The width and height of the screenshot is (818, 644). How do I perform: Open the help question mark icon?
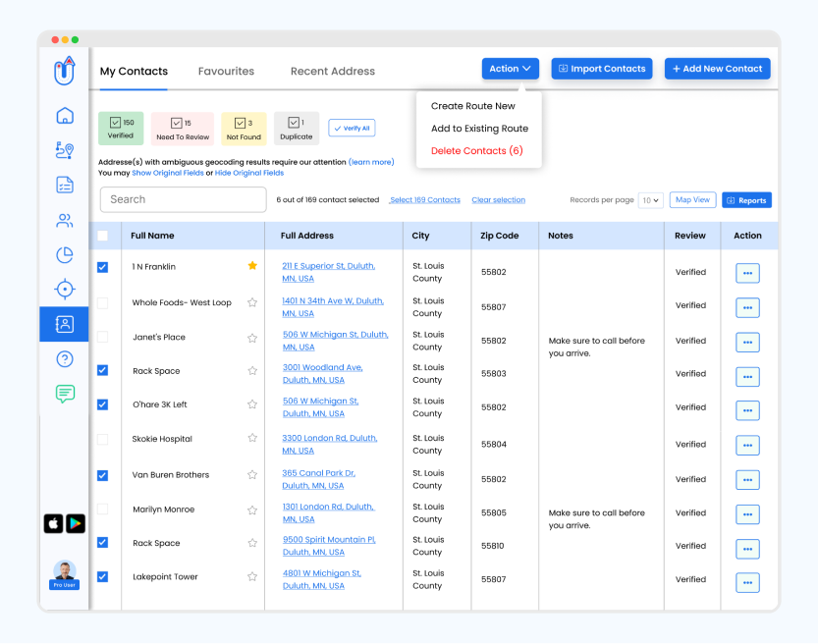(x=65, y=359)
